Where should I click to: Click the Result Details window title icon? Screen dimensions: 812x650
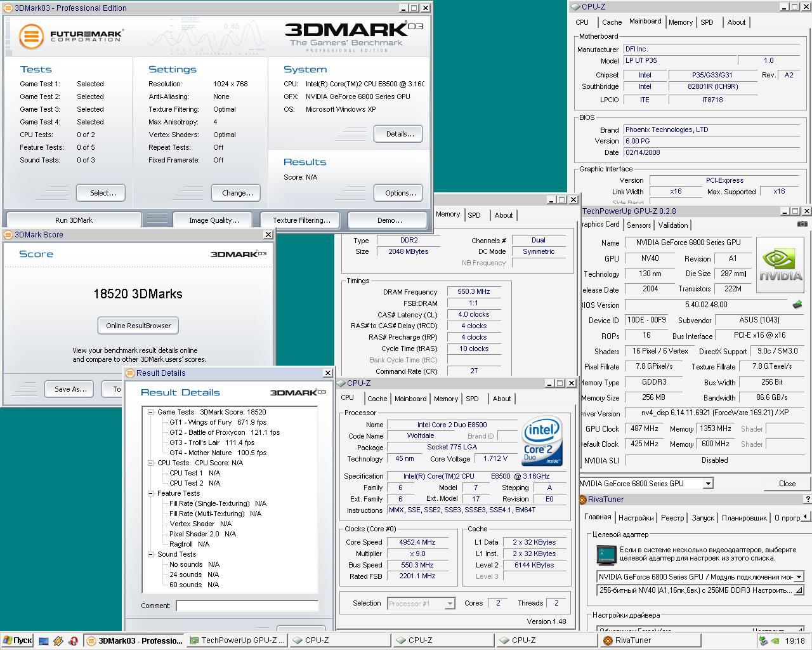pos(130,373)
